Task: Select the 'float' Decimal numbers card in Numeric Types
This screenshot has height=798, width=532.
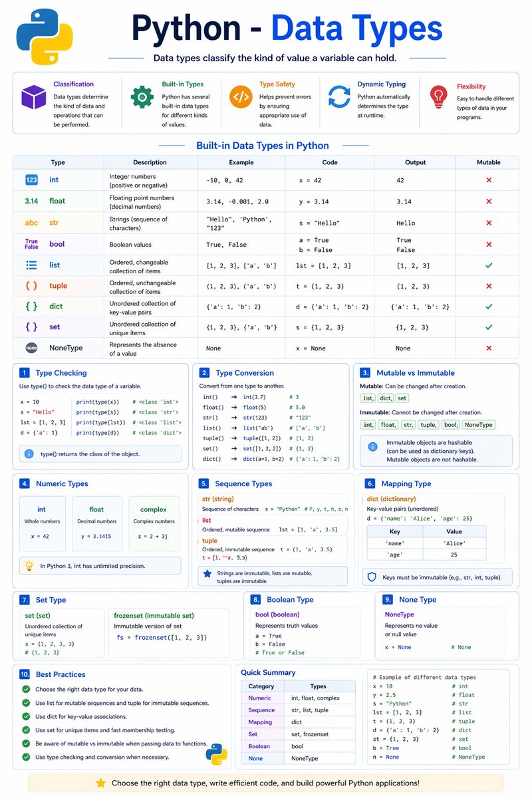Action: pos(97,523)
